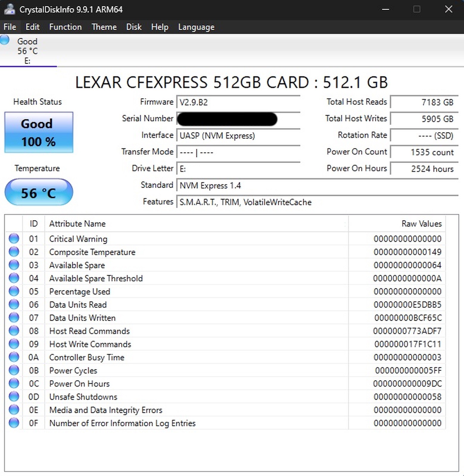464x476 pixels.
Task: Click raw value 00000000E5DBB5
Action: click(407, 305)
